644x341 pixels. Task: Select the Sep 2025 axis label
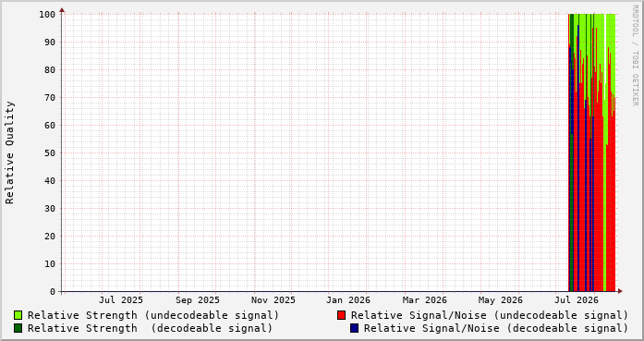198,300
